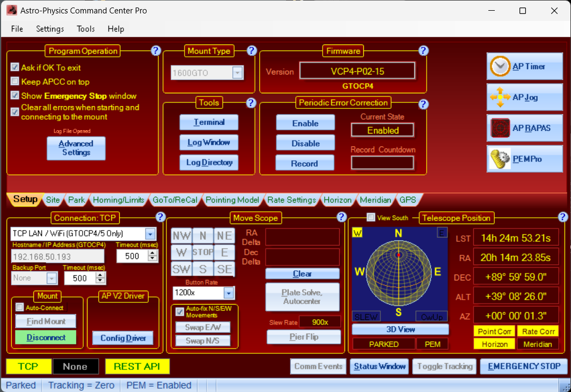Switch to the Rate Settings tab

pyautogui.click(x=291, y=200)
